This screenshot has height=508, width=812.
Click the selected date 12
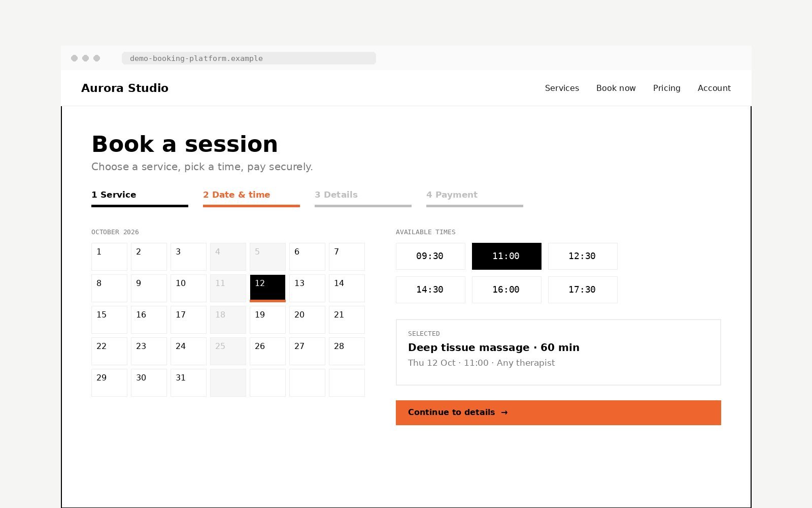267,288
